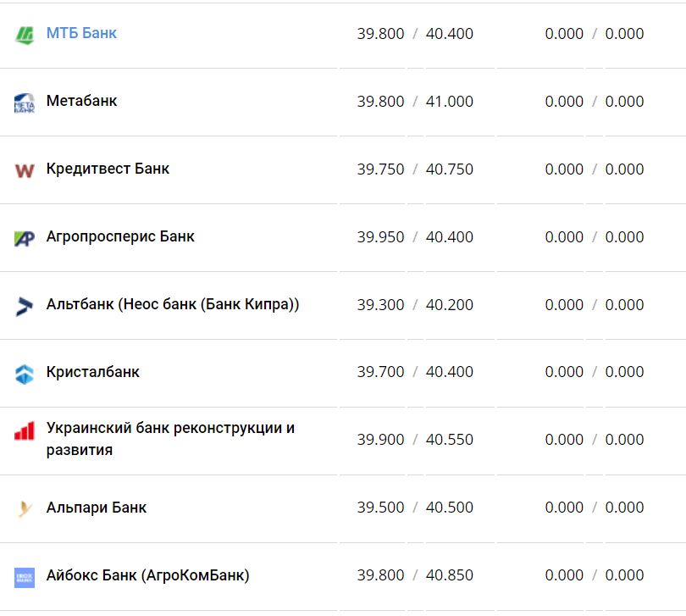Click the Агропросперис Банк logo icon
The width and height of the screenshot is (686, 616).
point(25,238)
